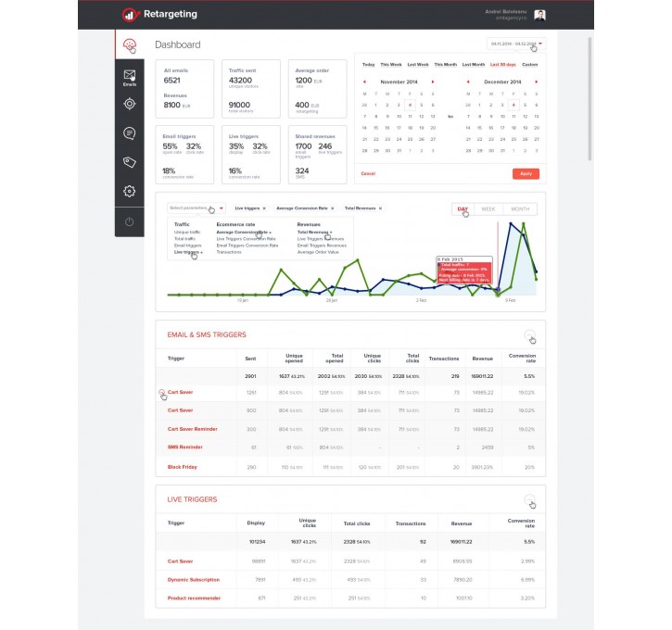
Task: Remove the Total Revenues parameter chip
Action: click(380, 208)
